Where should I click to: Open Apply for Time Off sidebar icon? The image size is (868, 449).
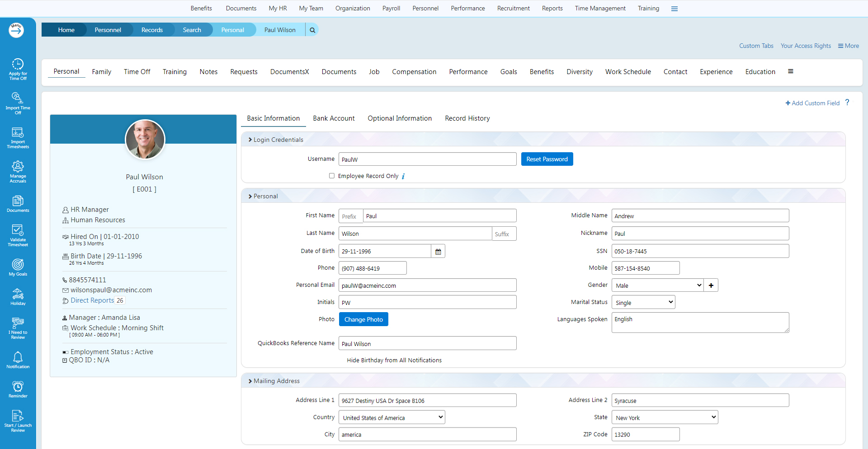[x=18, y=69]
